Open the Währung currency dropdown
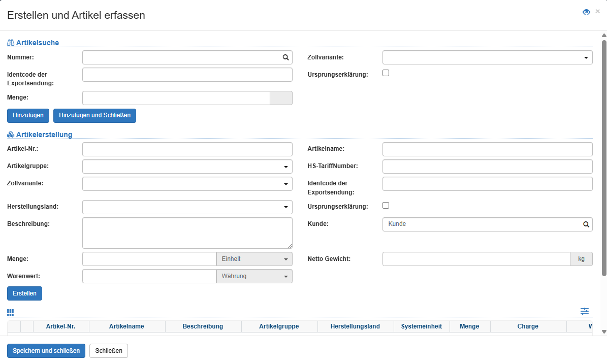 pos(254,276)
